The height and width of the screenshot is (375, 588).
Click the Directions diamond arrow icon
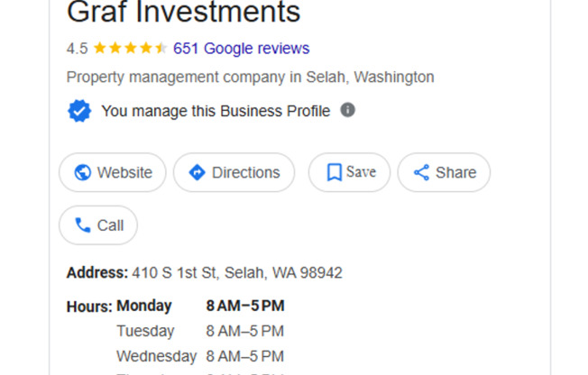click(197, 173)
